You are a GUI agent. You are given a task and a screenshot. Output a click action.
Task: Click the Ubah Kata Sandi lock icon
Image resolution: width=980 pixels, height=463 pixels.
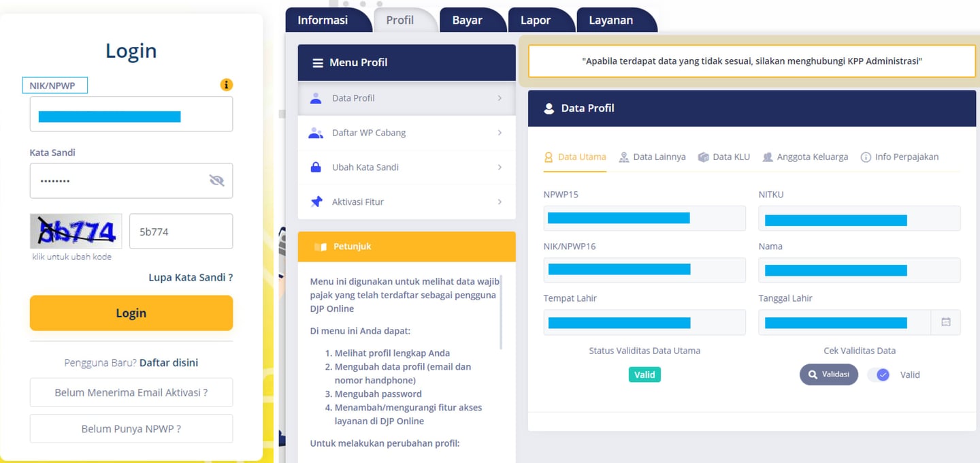point(316,167)
